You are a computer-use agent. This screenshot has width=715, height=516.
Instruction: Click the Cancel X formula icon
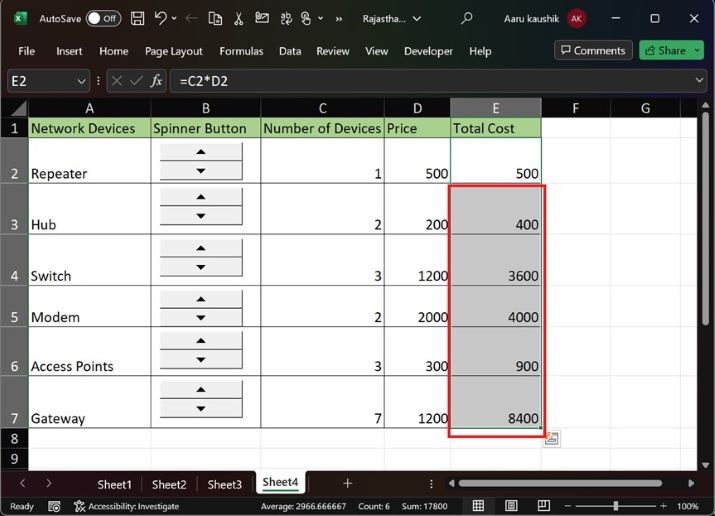(117, 81)
